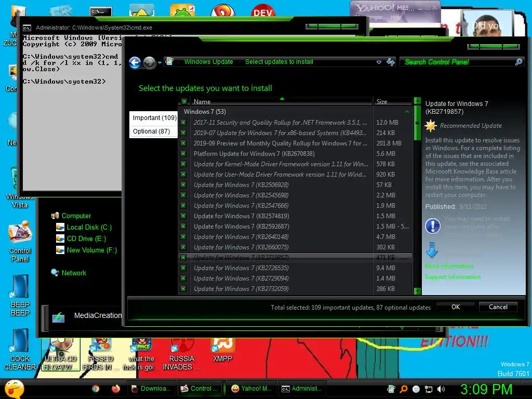The image size is (532, 399).
Task: Switch to the Administ... cmd taskbar button
Action: (302, 389)
